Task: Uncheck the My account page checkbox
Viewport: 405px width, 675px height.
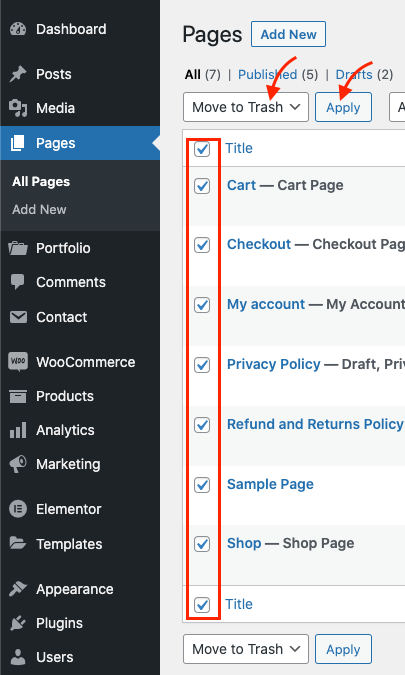Action: coord(202,305)
